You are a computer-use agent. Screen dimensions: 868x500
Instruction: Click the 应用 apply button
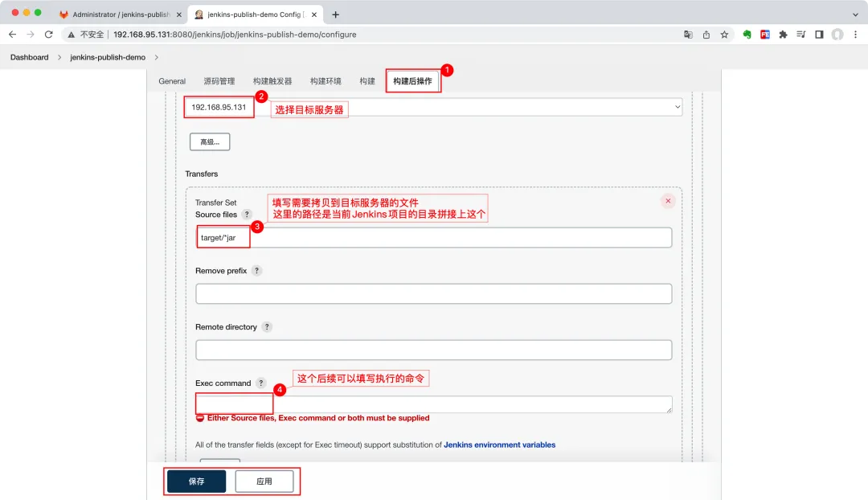(x=264, y=482)
